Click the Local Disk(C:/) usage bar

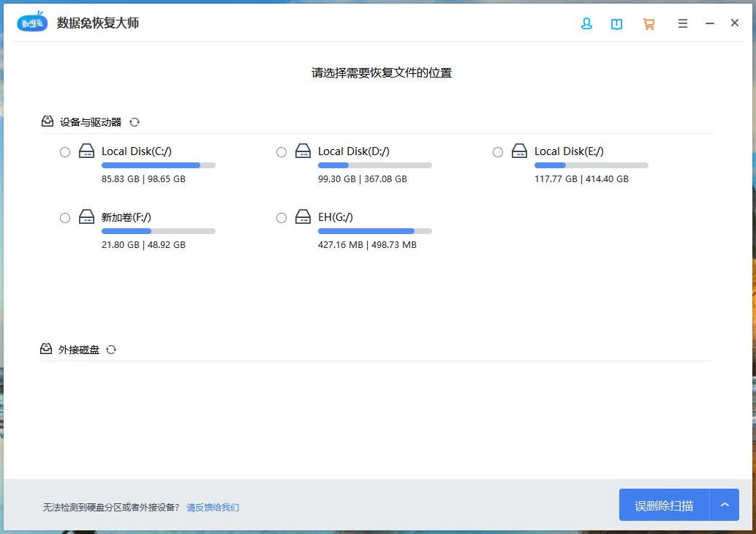158,165
